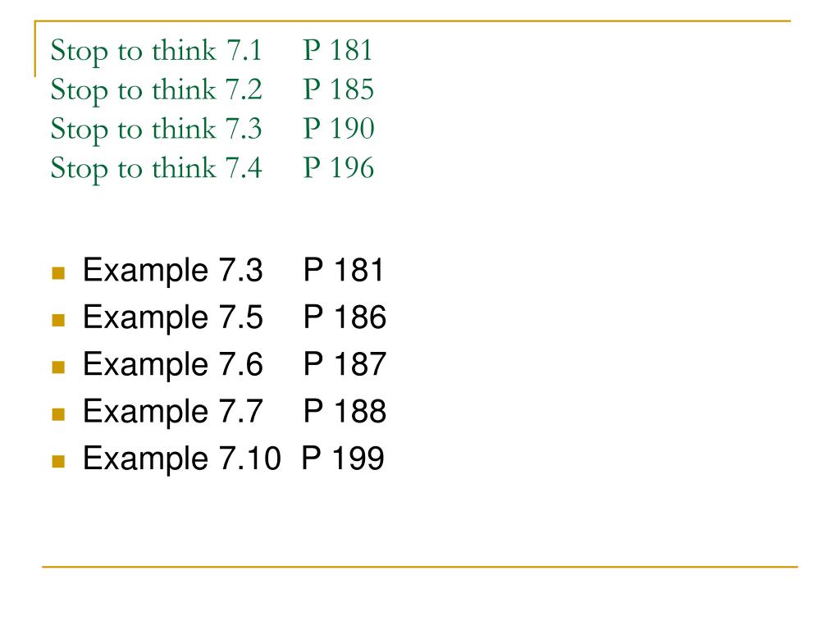Screen dimensions: 840x630
Task: Click page reference P 196 in title
Action: click(338, 167)
